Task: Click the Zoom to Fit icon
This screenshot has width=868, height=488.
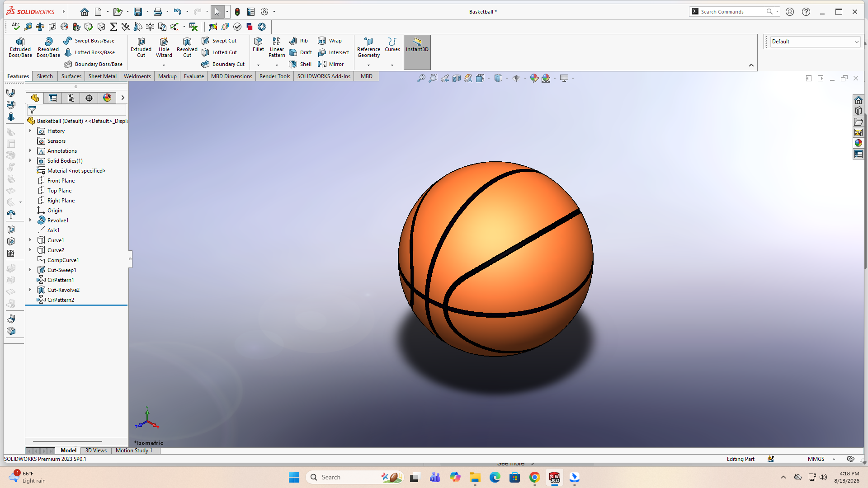Action: pyautogui.click(x=421, y=78)
